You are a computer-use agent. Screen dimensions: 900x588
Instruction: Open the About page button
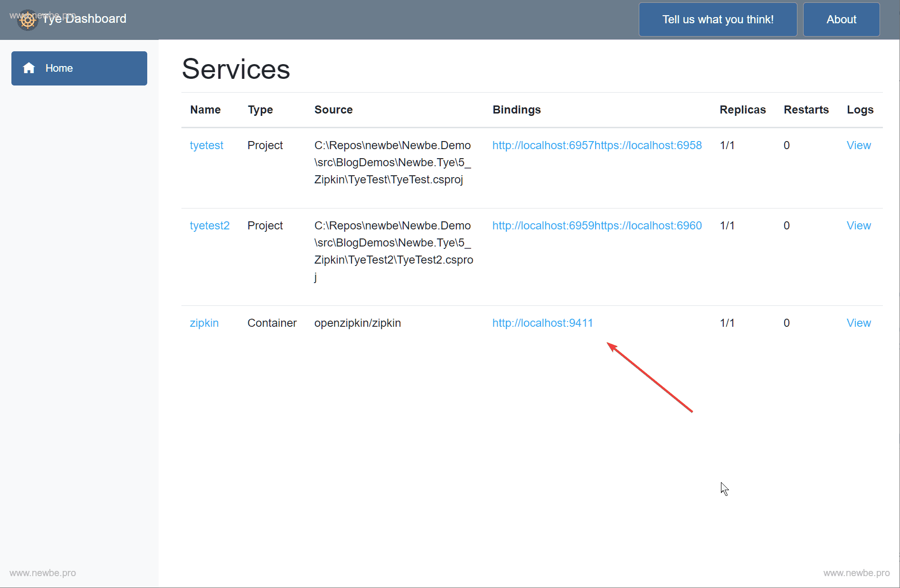[841, 19]
